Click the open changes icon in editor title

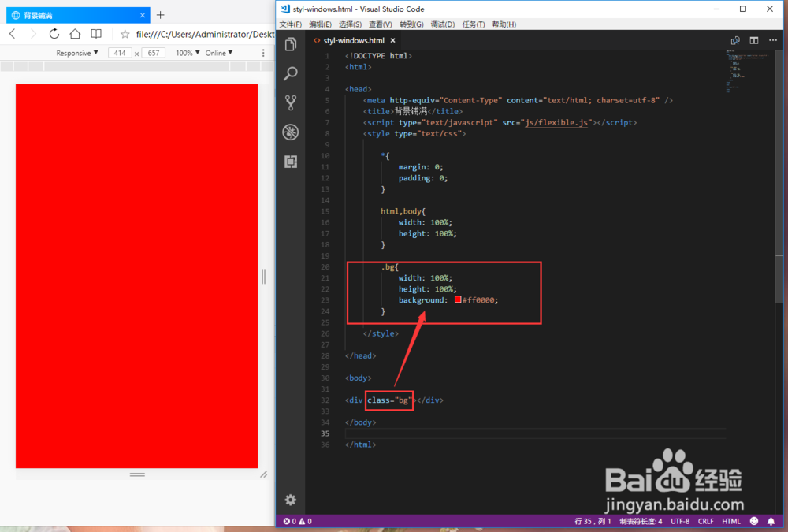pos(735,40)
